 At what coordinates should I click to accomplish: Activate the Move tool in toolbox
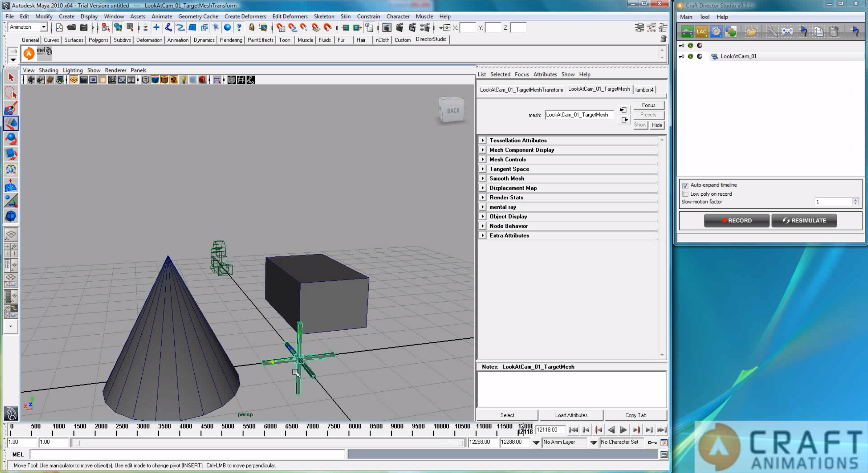pyautogui.click(x=11, y=123)
